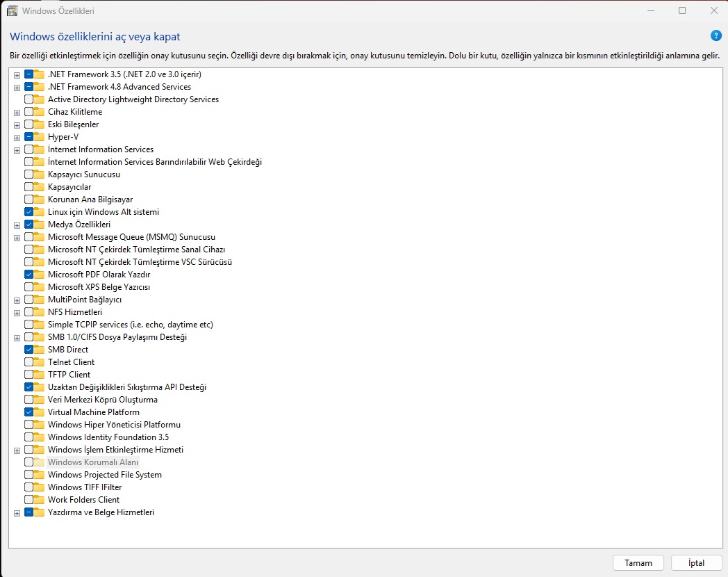
Task: Click the Windows TIFF IFilter folder icon
Action: click(x=39, y=487)
